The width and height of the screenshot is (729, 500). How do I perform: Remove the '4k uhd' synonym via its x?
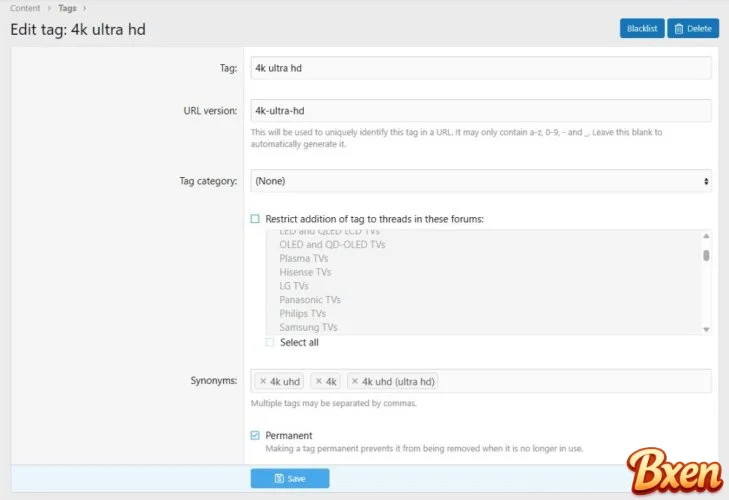(263, 381)
